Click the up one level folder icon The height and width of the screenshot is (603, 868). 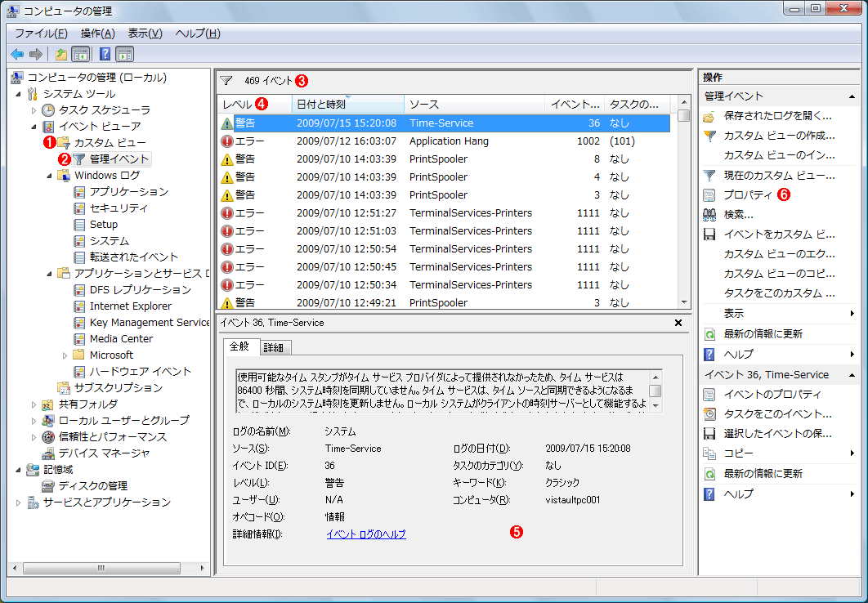(60, 55)
